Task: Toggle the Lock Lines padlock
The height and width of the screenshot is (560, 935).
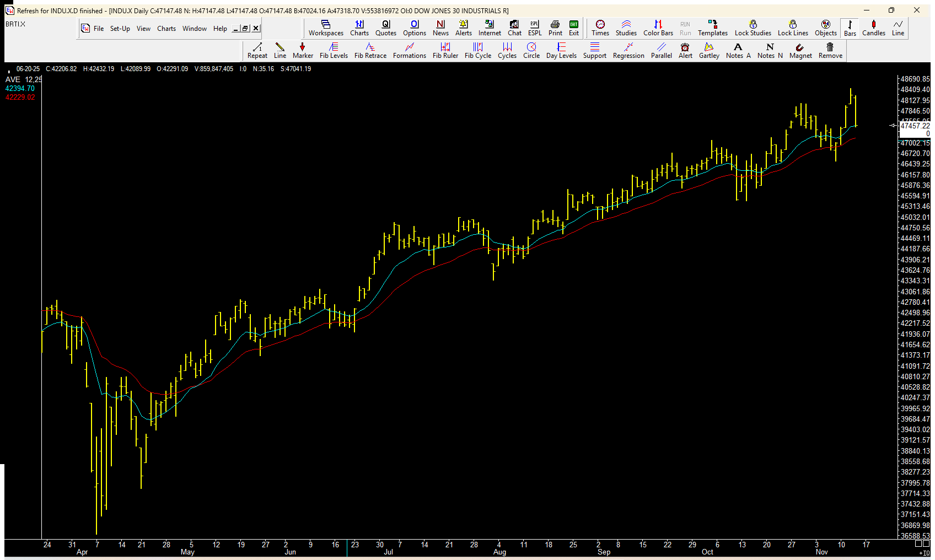Action: (x=793, y=28)
